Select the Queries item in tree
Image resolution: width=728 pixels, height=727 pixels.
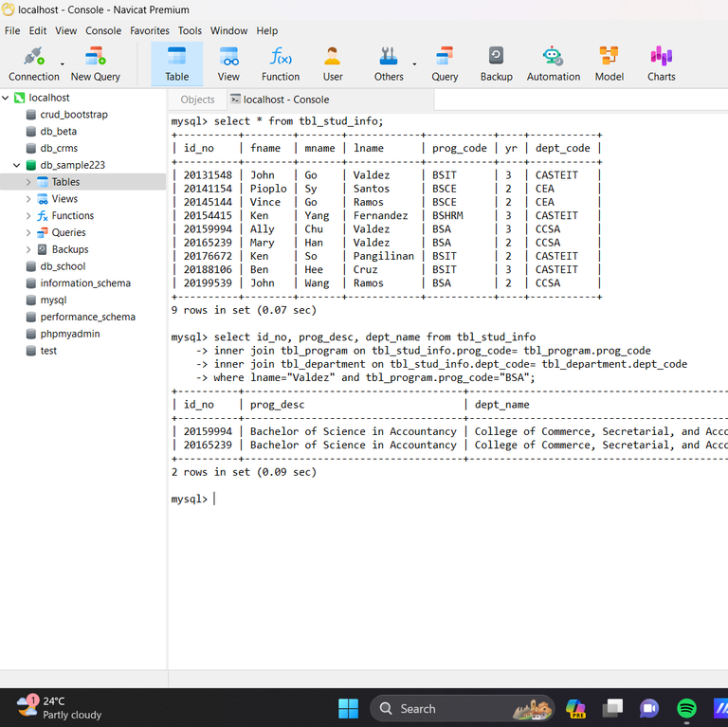68,232
